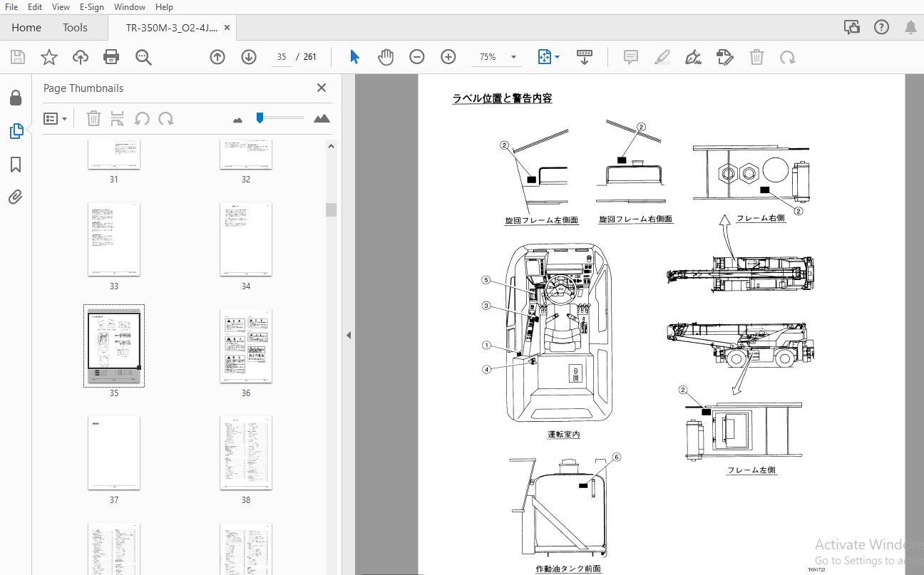Select page 35 thumbnail
Viewport: 924px width, 575px height.
(114, 346)
